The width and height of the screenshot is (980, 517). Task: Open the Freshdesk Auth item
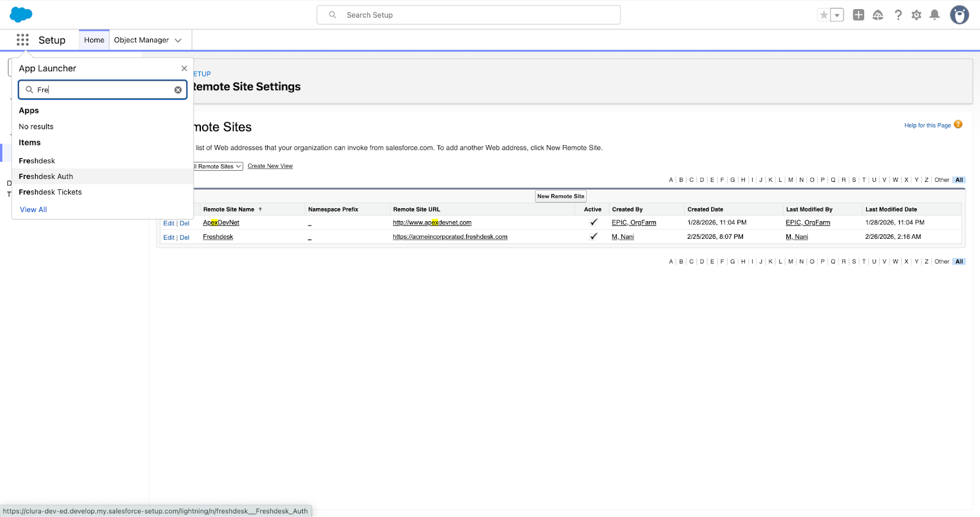click(103, 176)
